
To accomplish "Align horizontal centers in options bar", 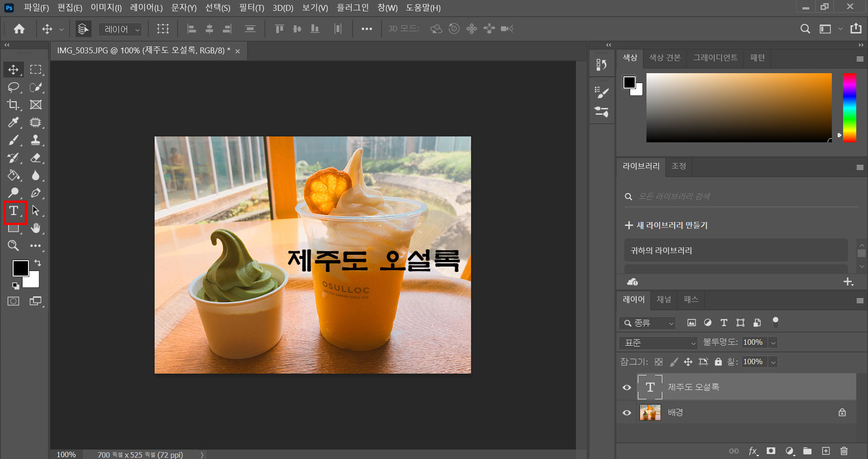I will click(x=209, y=29).
